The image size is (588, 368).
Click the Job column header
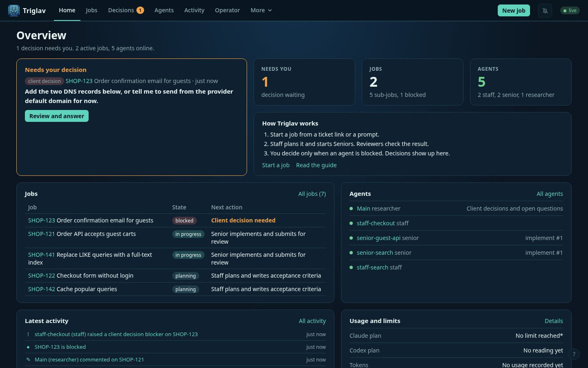pyautogui.click(x=32, y=207)
